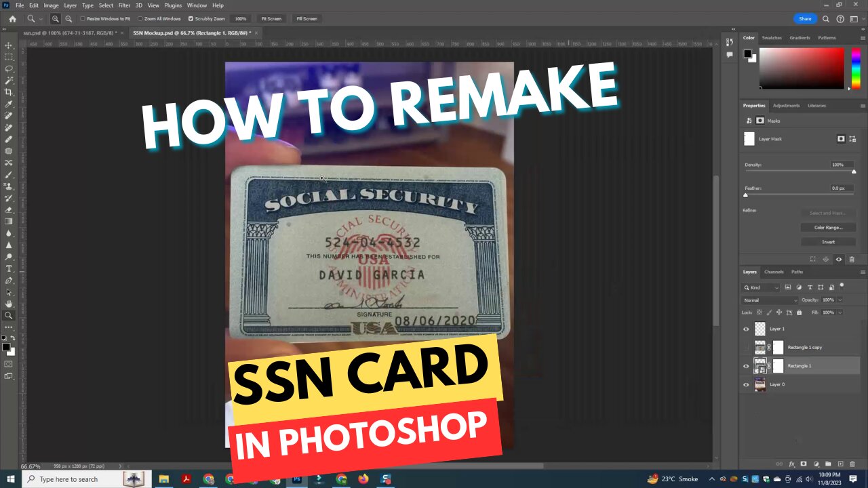
Task: Open the Opacity dropdown arrow
Action: pyautogui.click(x=840, y=300)
